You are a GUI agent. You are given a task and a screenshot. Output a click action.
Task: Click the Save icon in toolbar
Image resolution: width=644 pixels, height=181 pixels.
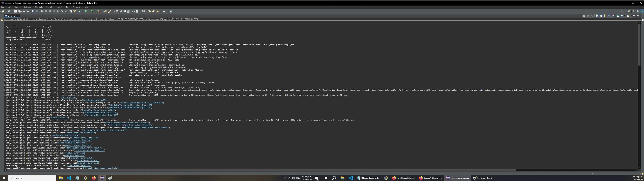15,11
